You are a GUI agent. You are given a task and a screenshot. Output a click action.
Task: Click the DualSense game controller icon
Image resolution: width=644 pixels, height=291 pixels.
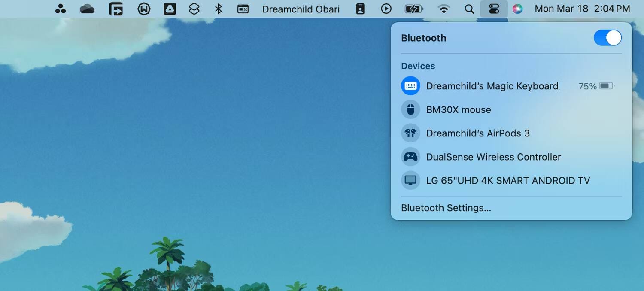tap(410, 157)
